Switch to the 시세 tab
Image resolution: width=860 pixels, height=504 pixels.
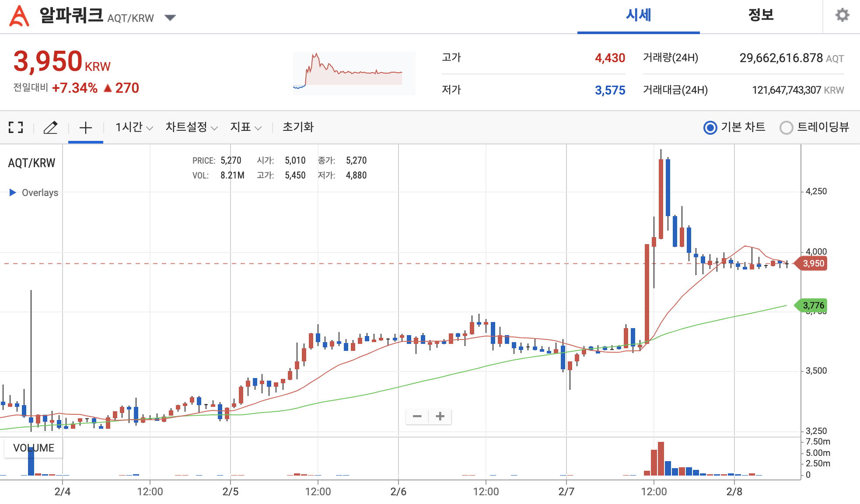coord(638,16)
